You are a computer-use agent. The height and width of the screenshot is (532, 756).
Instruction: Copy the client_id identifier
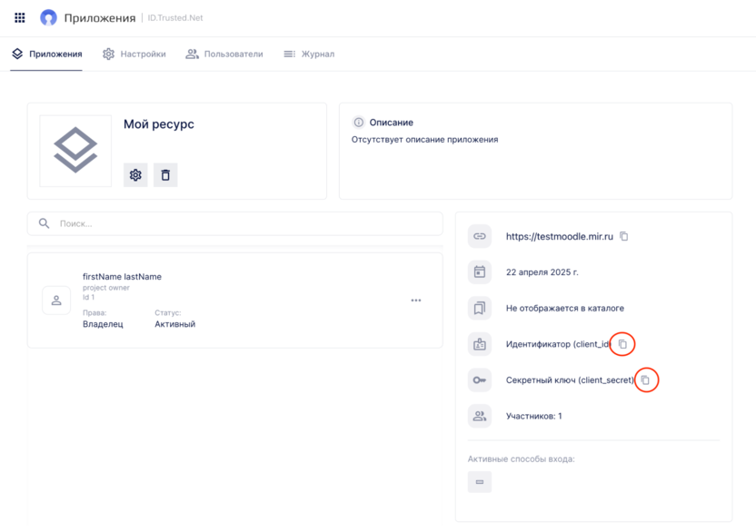pyautogui.click(x=622, y=344)
